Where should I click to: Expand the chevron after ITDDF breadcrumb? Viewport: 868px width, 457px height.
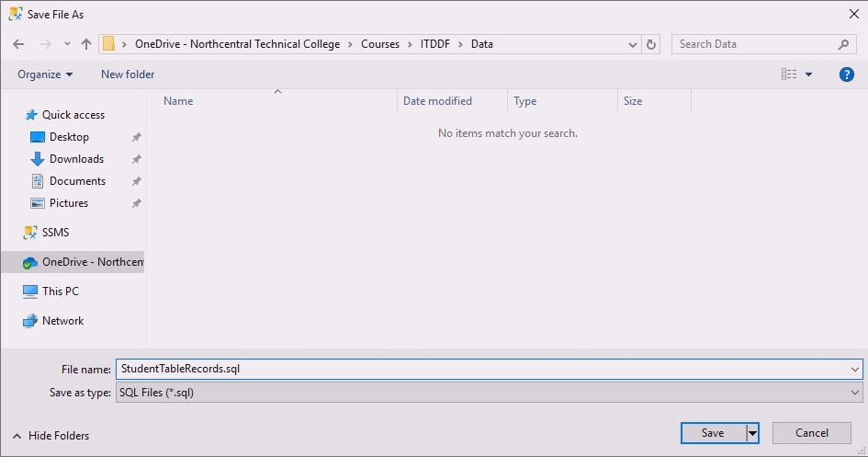click(460, 44)
